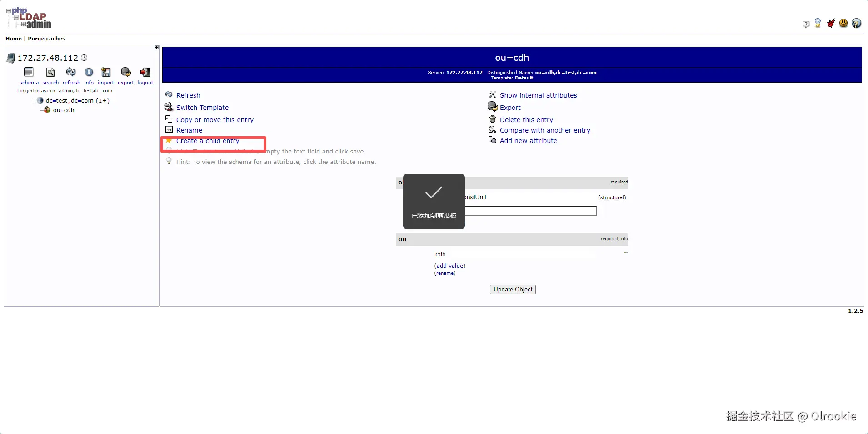The height and width of the screenshot is (434, 868).
Task: Click the scissors icon for internal attributes
Action: click(x=492, y=95)
